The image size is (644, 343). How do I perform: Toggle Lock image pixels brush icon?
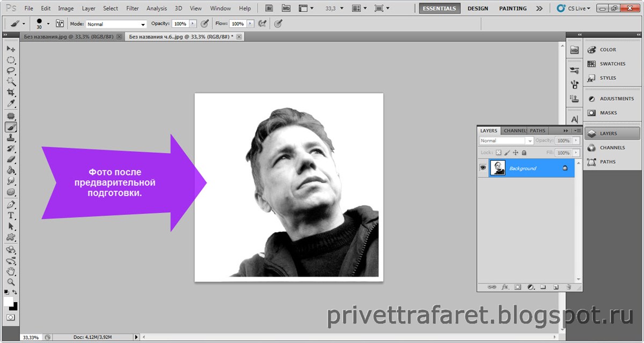[507, 153]
